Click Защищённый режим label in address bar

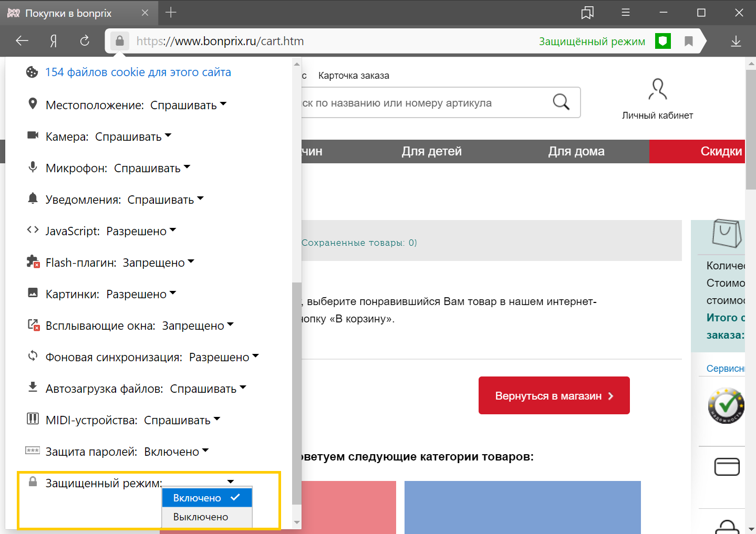pyautogui.click(x=592, y=41)
